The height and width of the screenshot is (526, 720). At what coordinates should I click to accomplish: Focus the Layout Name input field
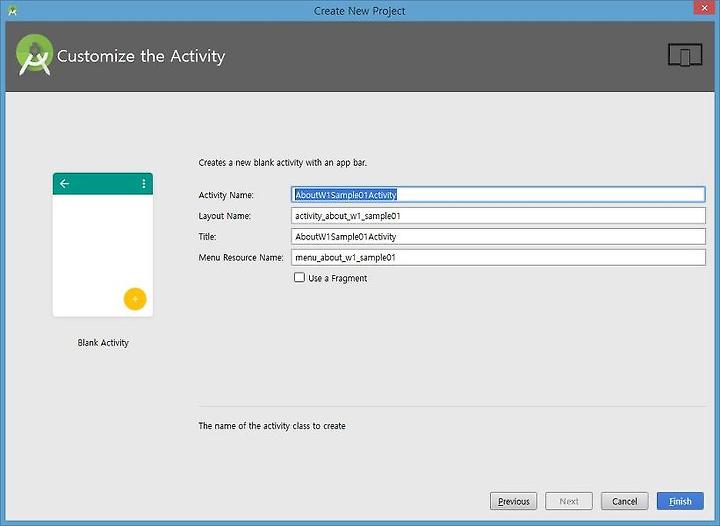[x=498, y=215]
